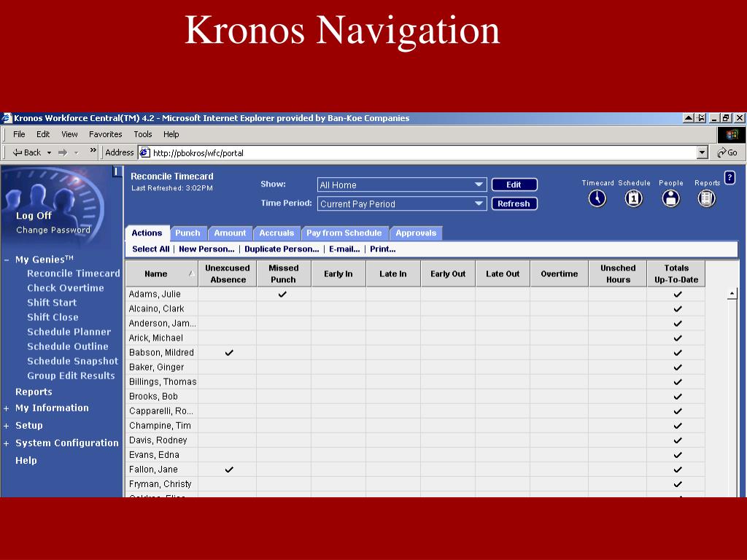Click Internet Explorer icon in title bar
This screenshot has width=747, height=560.
[x=7, y=117]
